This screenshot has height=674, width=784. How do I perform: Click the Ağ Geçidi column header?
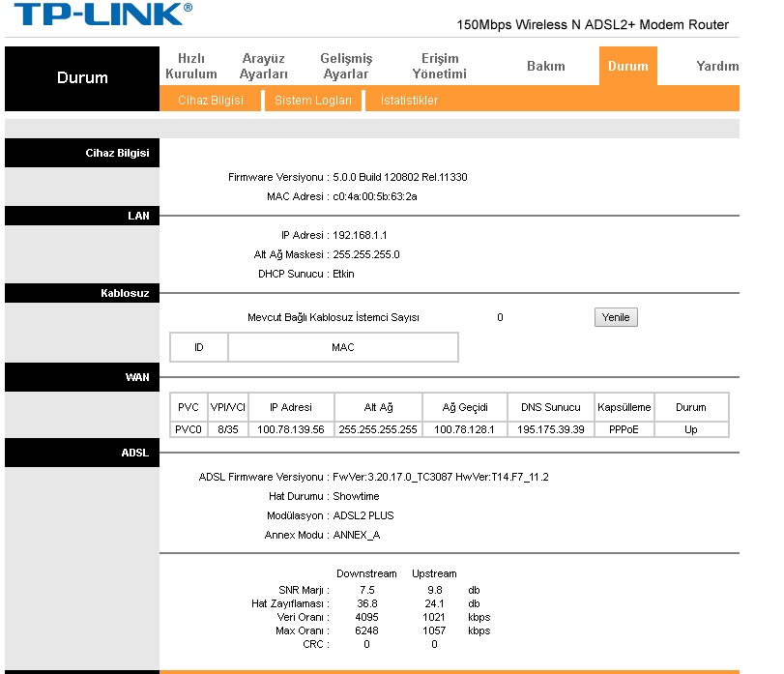point(465,407)
